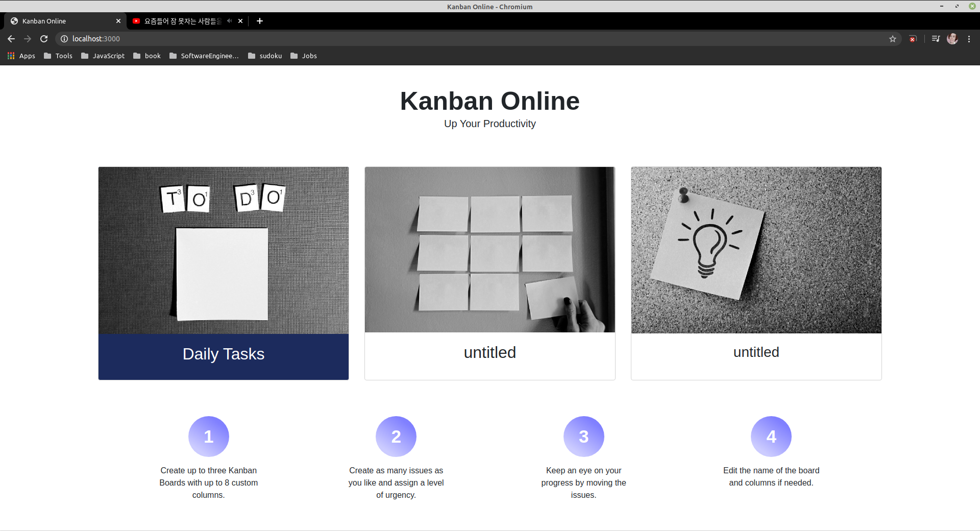The image size is (980, 531).
Task: Open the book bookmark folder
Action: tap(147, 56)
